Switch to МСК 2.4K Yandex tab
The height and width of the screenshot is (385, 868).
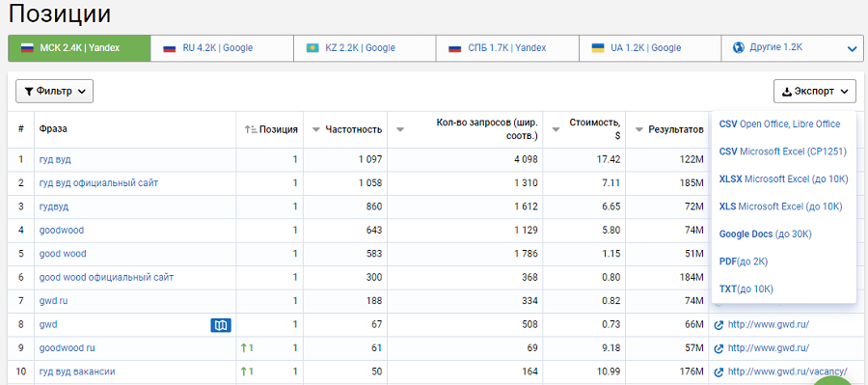pyautogui.click(x=79, y=48)
